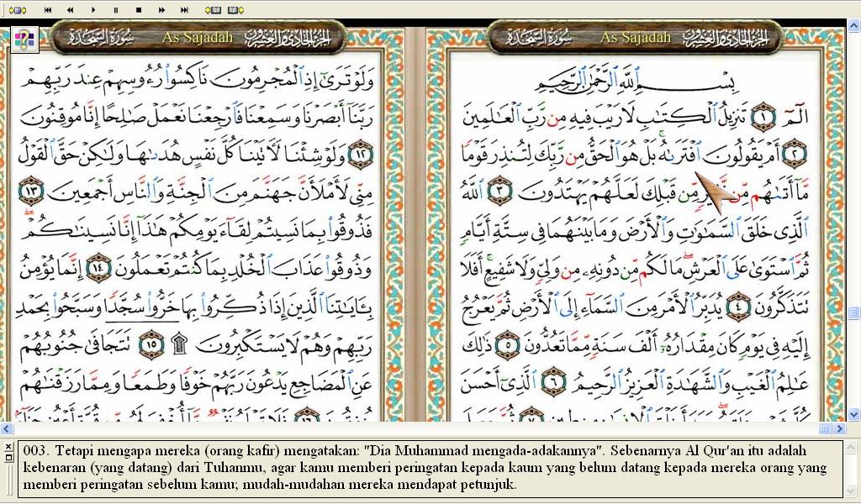The height and width of the screenshot is (504, 861).
Task: Select verse marker 15 on left page
Action: tap(151, 345)
